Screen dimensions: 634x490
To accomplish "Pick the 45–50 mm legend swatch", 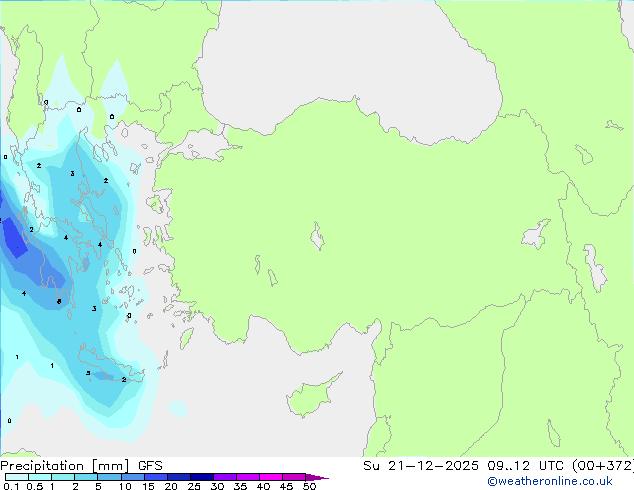I will (x=294, y=477).
